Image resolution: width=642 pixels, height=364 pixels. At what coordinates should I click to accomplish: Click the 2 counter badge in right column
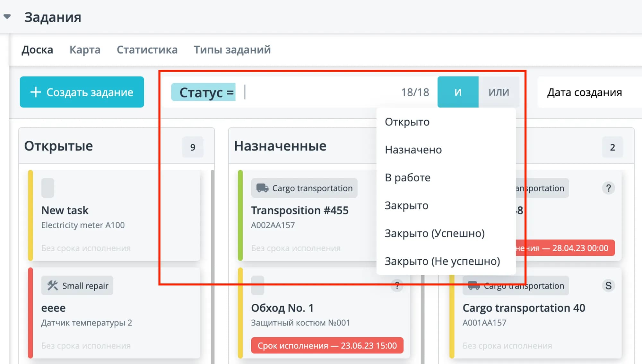[x=612, y=147]
